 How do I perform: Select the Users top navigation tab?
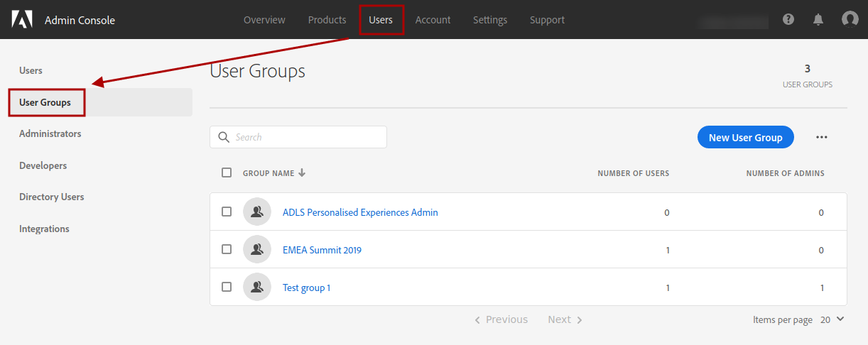[x=381, y=20]
